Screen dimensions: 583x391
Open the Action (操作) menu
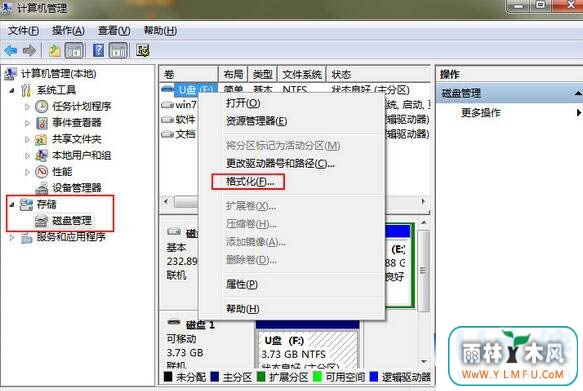coord(68,30)
